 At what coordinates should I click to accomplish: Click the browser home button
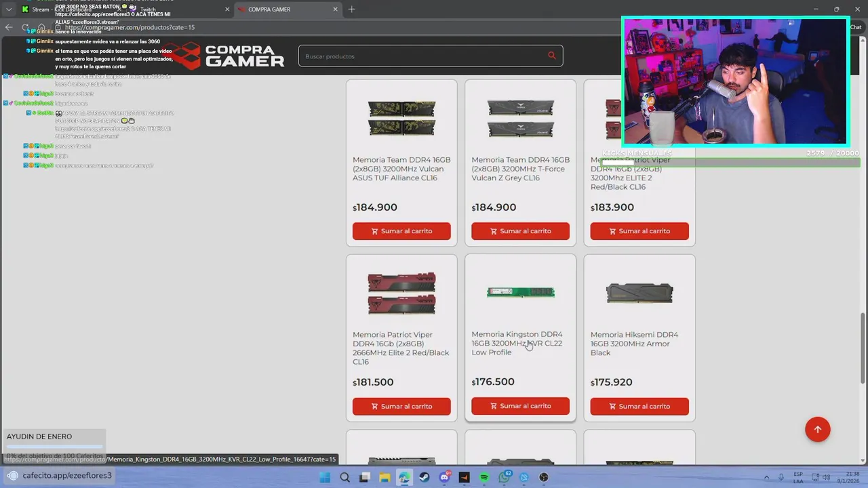coord(41,27)
